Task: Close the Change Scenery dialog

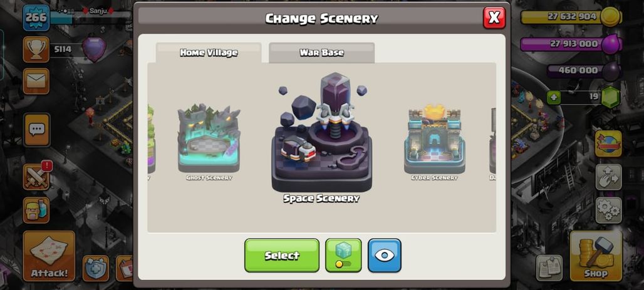Action: (x=494, y=18)
